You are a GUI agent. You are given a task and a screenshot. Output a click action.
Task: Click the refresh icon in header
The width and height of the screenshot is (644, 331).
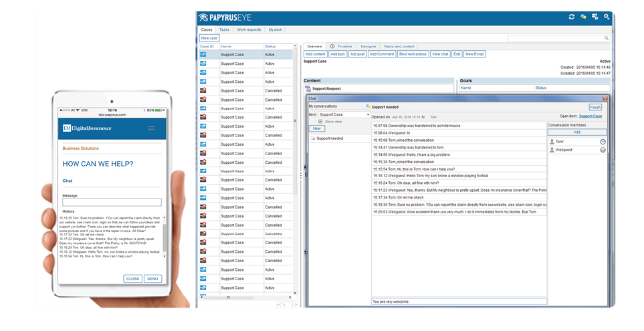pyautogui.click(x=572, y=17)
